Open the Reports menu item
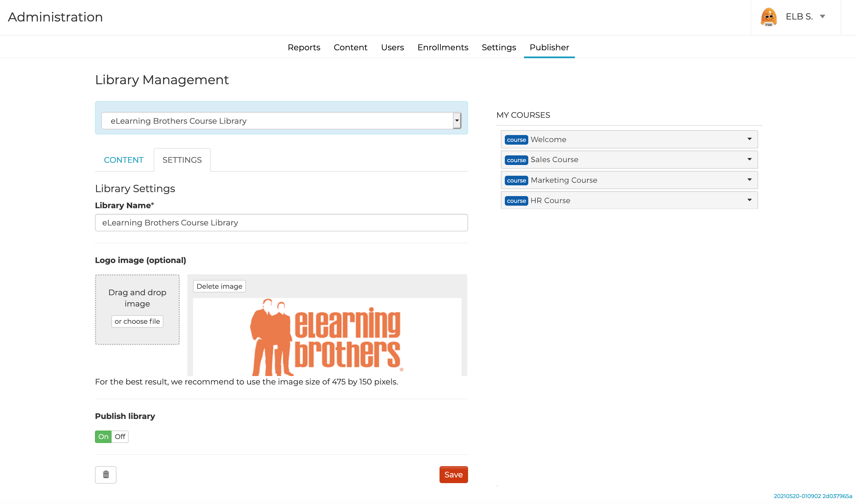The image size is (857, 504). 304,47
